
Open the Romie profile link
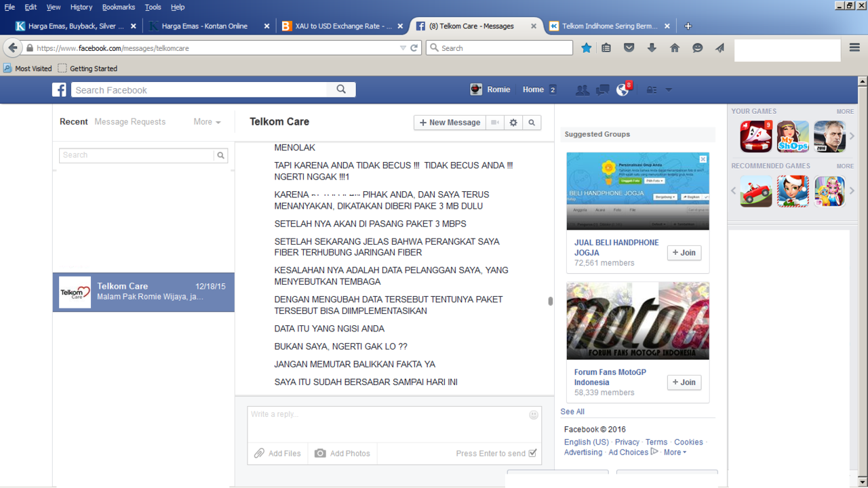(x=490, y=89)
